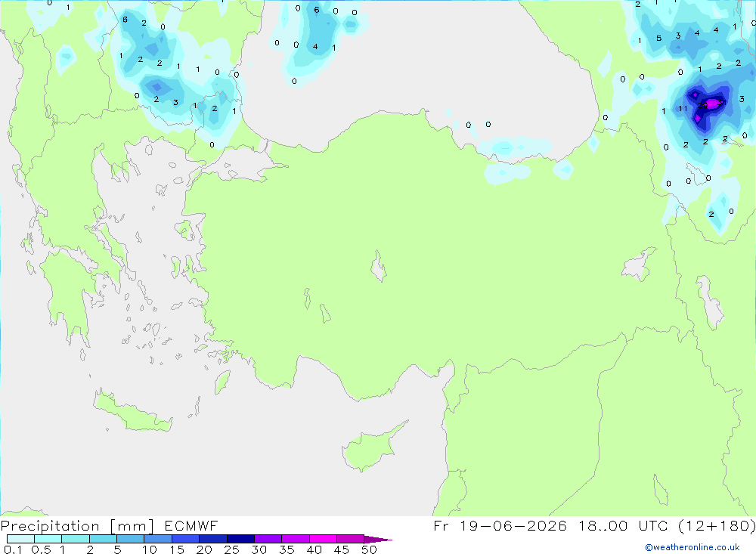
Task: Click the '25' legend scale label
Action: (x=232, y=549)
